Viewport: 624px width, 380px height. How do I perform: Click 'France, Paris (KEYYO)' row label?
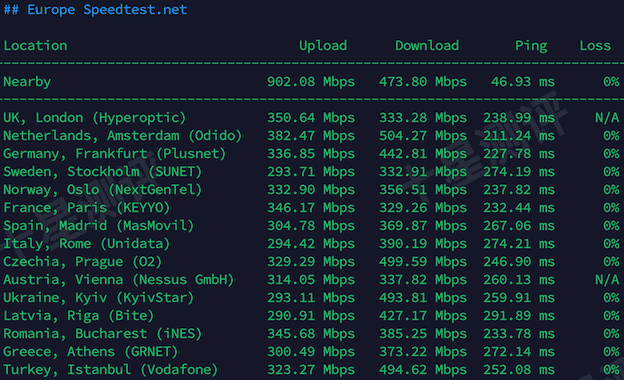pyautogui.click(x=87, y=208)
